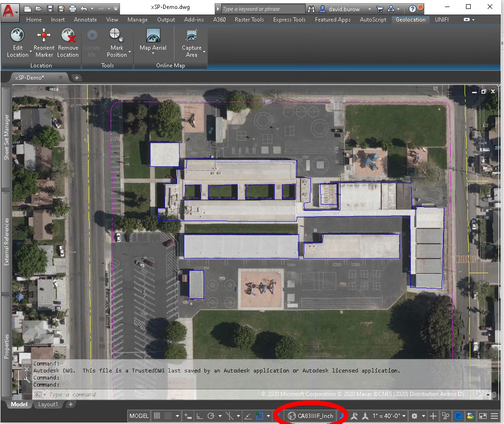Viewport: 504px width, 424px height.
Task: Toggle drawing grid display
Action: click(157, 416)
